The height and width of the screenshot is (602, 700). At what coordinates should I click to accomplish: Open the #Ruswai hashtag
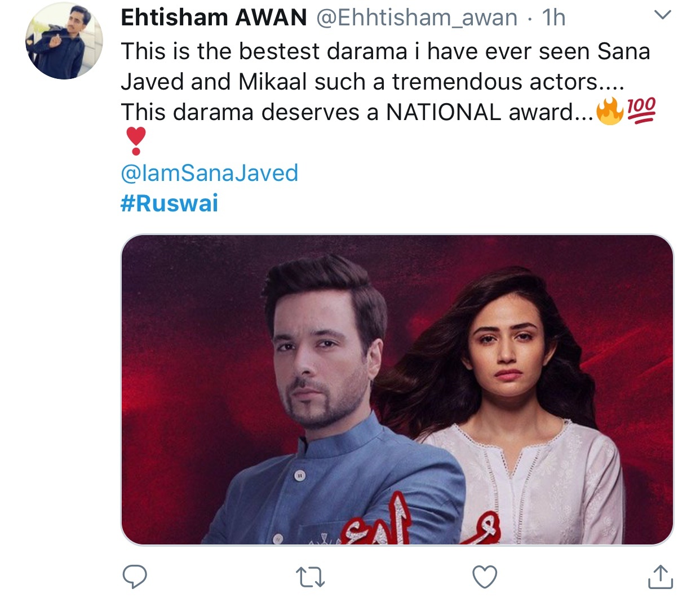[x=169, y=203]
